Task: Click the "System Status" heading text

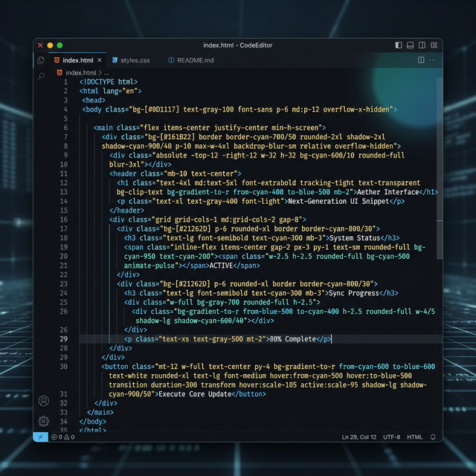Action: [355, 238]
